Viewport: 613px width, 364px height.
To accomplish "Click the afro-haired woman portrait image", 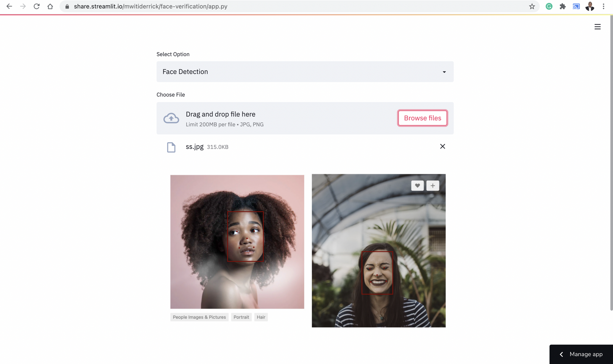I will point(237,242).
